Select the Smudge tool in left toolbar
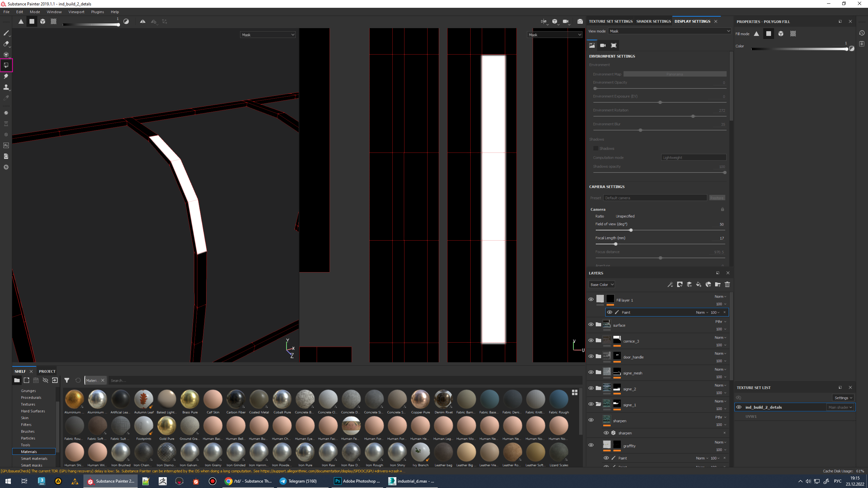Viewport: 868px width, 488px height. coord(6,76)
